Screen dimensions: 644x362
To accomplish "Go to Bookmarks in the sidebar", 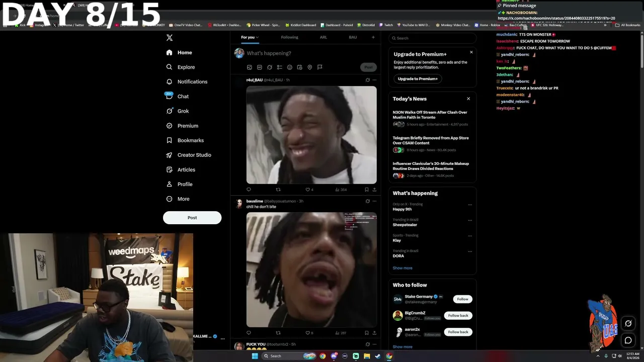I will click(x=185, y=140).
